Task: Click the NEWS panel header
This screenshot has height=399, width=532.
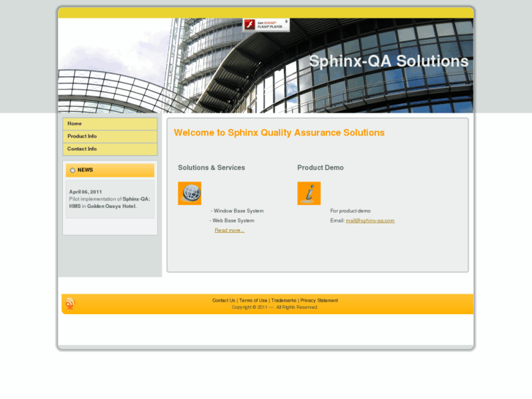Action: (110, 170)
